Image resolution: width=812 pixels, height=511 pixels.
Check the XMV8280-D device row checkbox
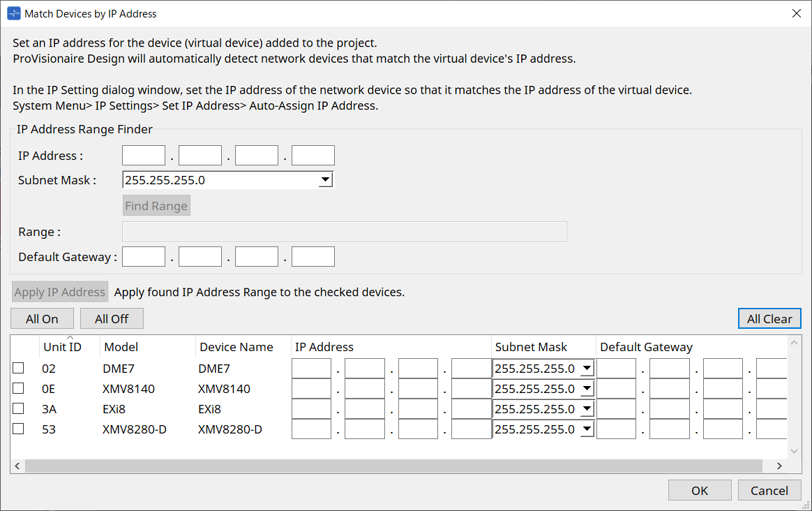pos(17,429)
